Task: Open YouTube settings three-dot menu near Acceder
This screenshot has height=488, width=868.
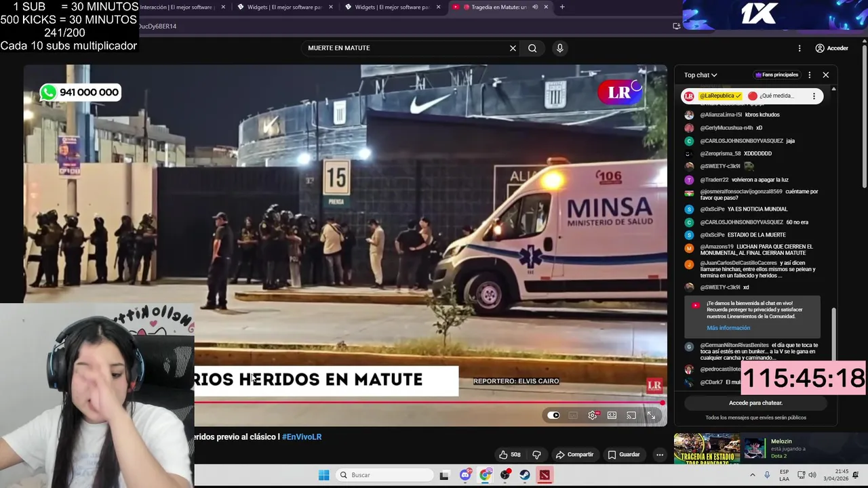Action: (x=800, y=48)
